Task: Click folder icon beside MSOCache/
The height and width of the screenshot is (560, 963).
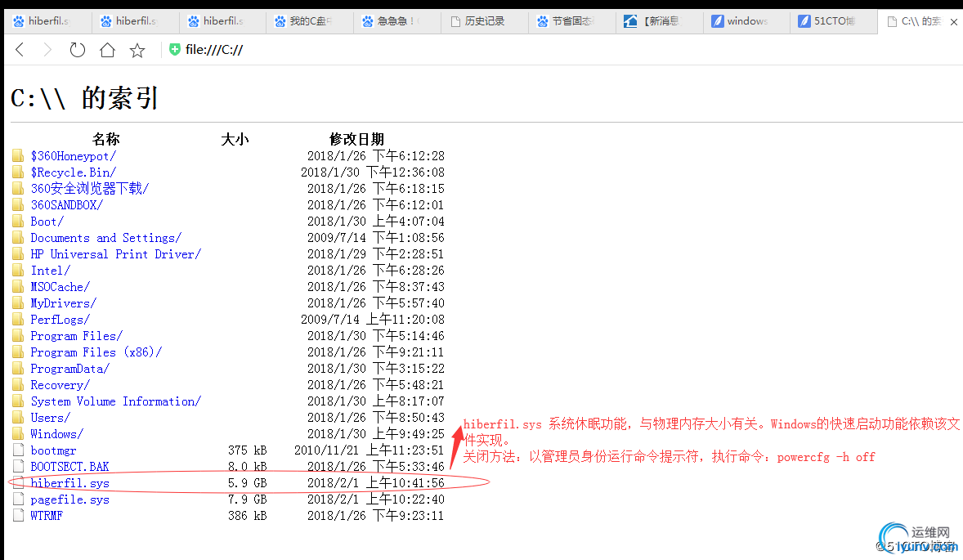Action: pyautogui.click(x=19, y=286)
